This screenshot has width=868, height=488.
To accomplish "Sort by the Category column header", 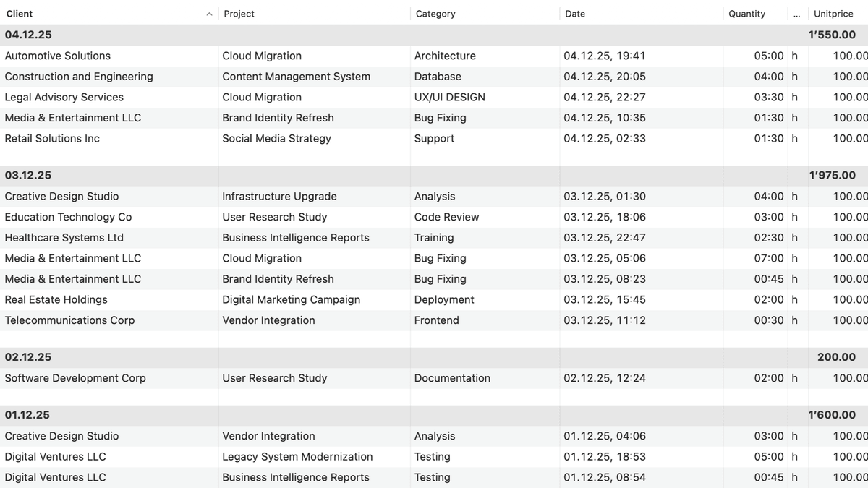I will point(435,13).
